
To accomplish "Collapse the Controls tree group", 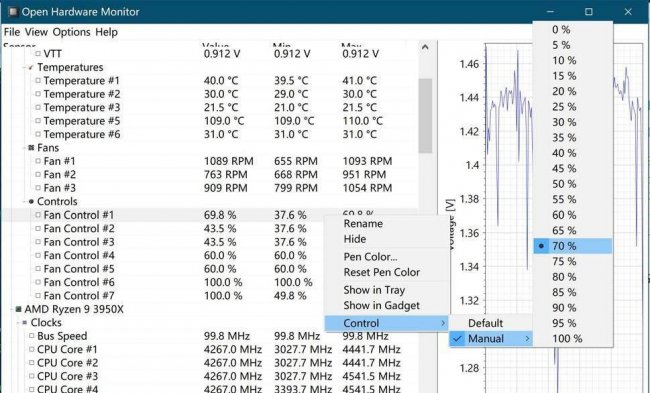I will click(x=25, y=202).
